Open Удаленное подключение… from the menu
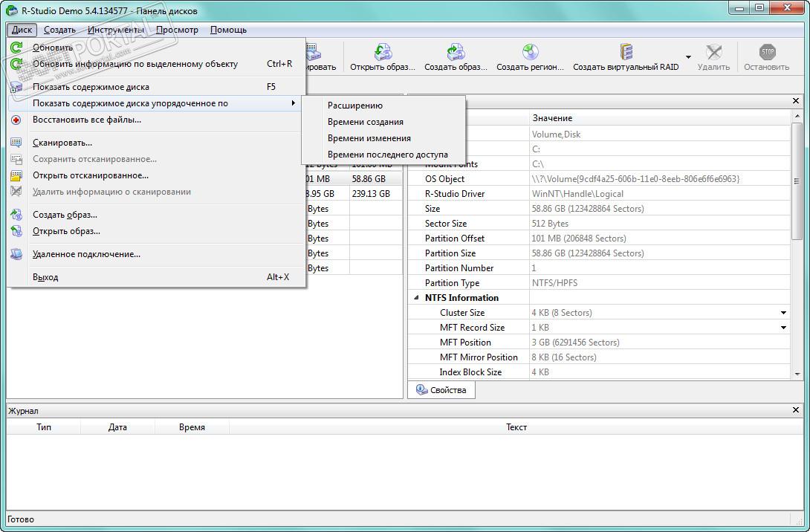Screen dimensions: 810x532 [x=156, y=254]
